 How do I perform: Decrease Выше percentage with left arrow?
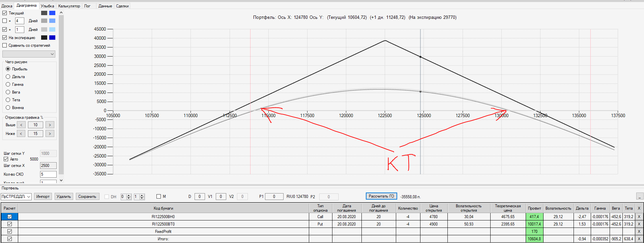click(21, 125)
